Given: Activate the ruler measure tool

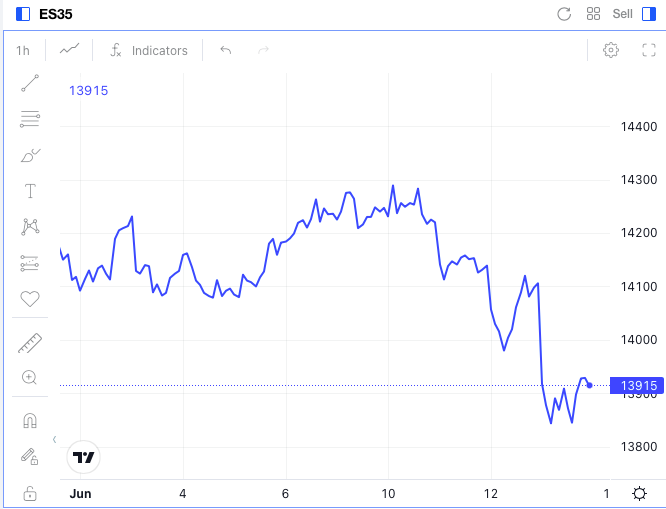Looking at the screenshot, I should click(x=30, y=343).
